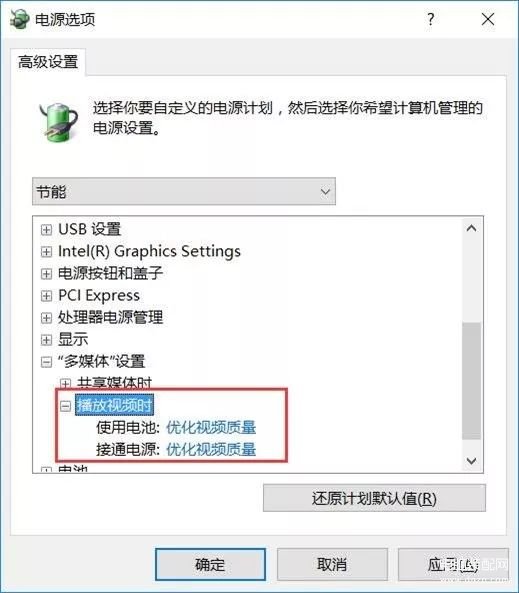This screenshot has width=519, height=593.
Task: Expand the USB 设置 tree node
Action: 46,230
